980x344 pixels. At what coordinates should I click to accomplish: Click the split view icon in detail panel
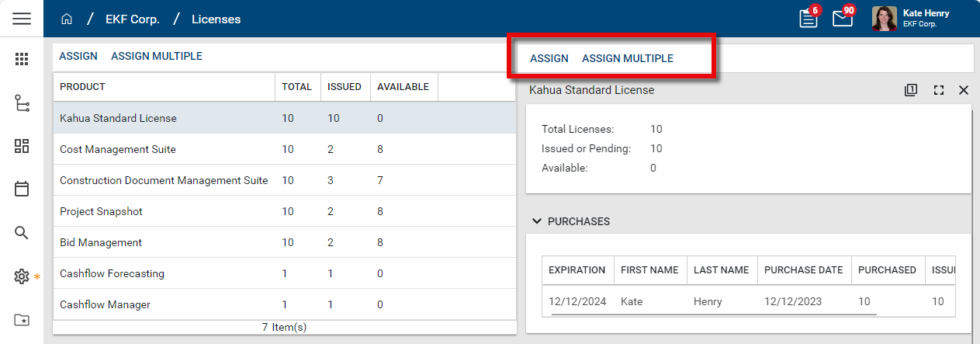[911, 90]
